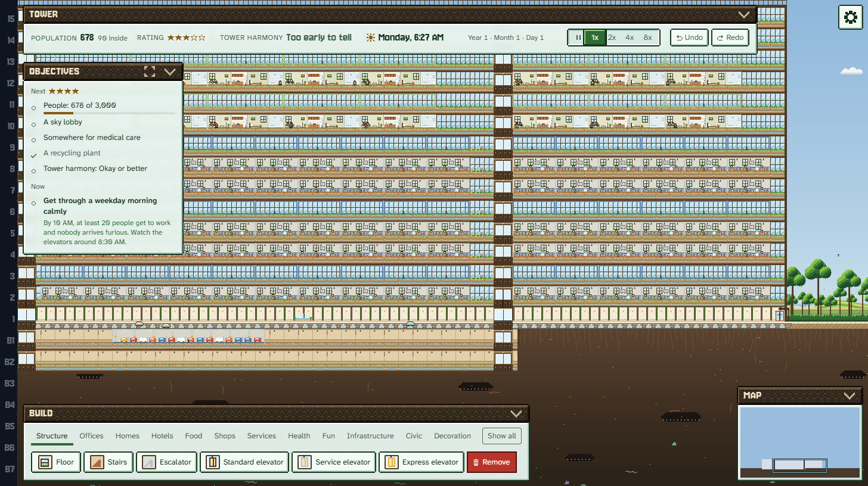Viewport: 868px width, 486px height.
Task: Select the Escalator build tool
Action: [166, 462]
